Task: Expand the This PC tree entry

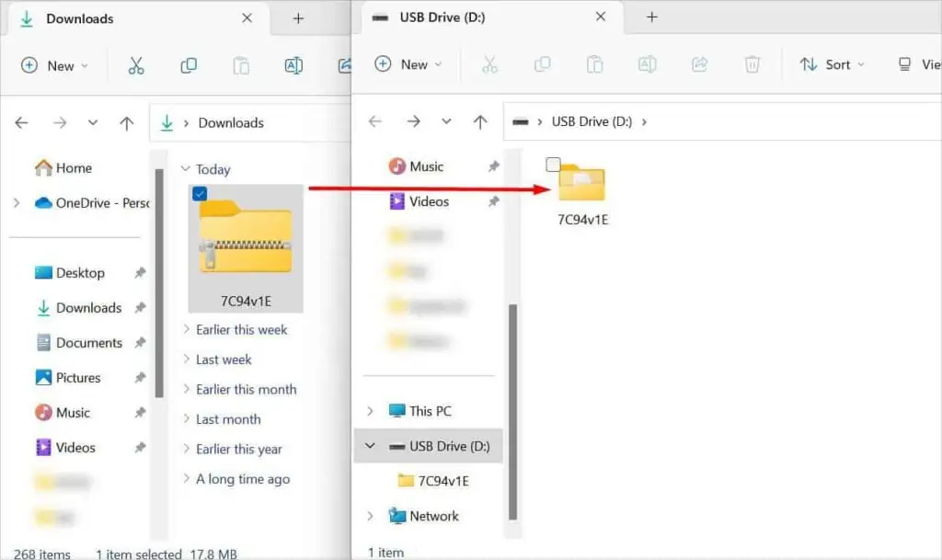Action: [x=371, y=410]
